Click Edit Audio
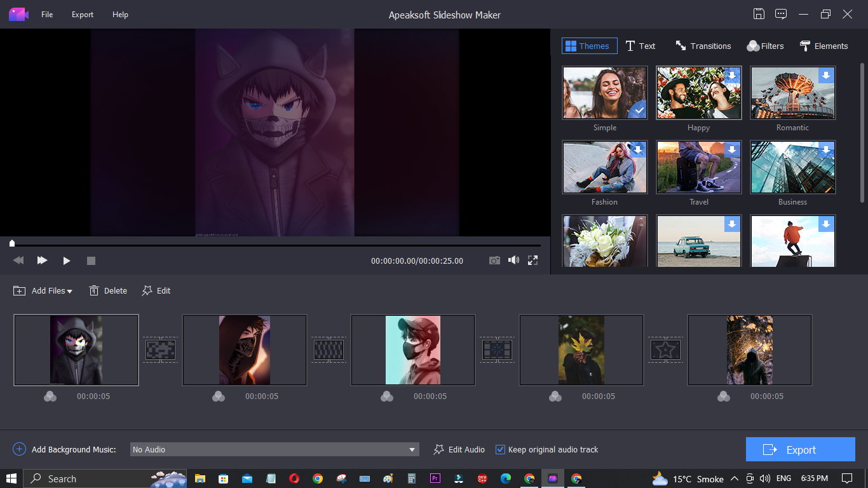Screen dimensions: 868x488 coord(459,449)
